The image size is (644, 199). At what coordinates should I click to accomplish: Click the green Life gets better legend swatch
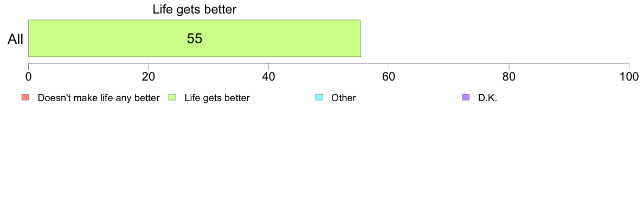pos(172,97)
